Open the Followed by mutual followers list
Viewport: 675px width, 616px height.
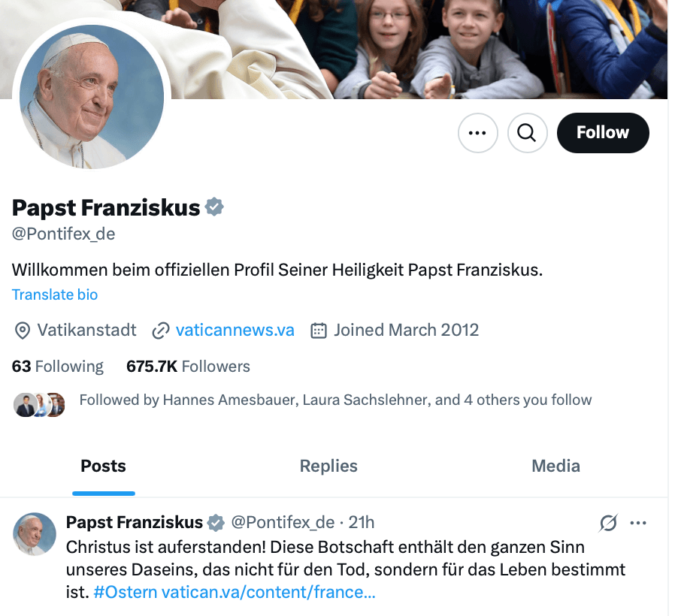[335, 400]
